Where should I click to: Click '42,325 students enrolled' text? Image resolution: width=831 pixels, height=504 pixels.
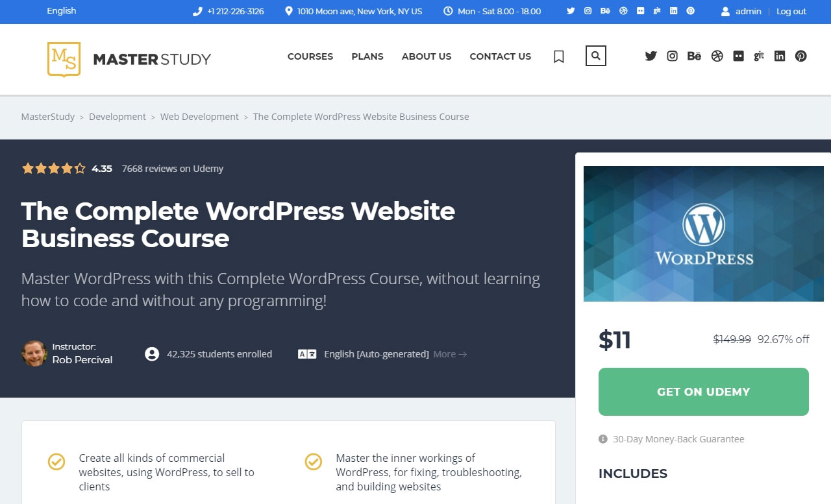tap(219, 354)
